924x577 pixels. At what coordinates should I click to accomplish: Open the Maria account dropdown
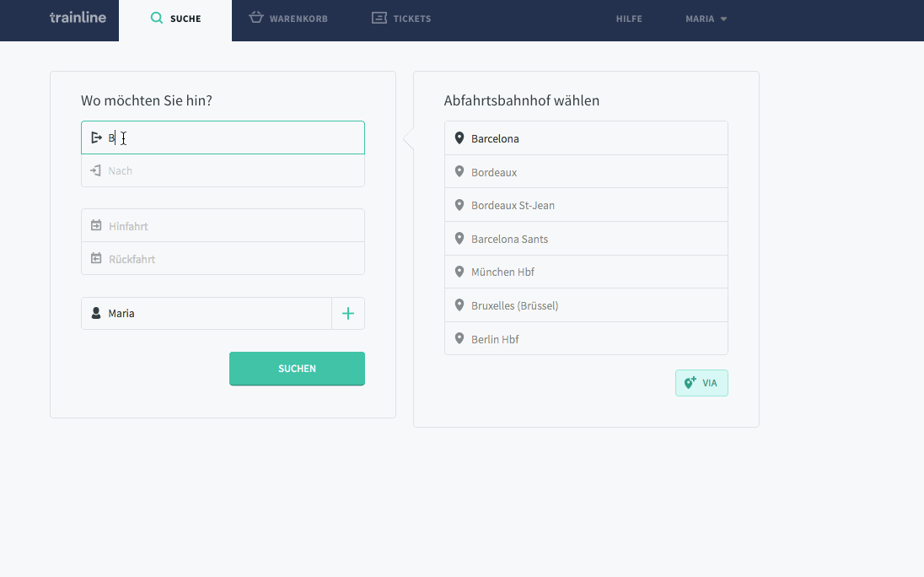pyautogui.click(x=706, y=19)
